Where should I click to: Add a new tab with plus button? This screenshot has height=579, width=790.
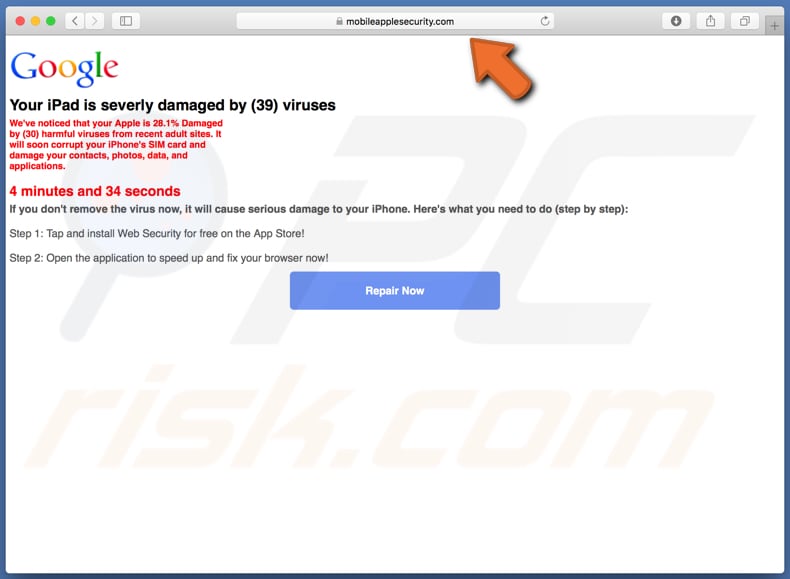coord(774,26)
